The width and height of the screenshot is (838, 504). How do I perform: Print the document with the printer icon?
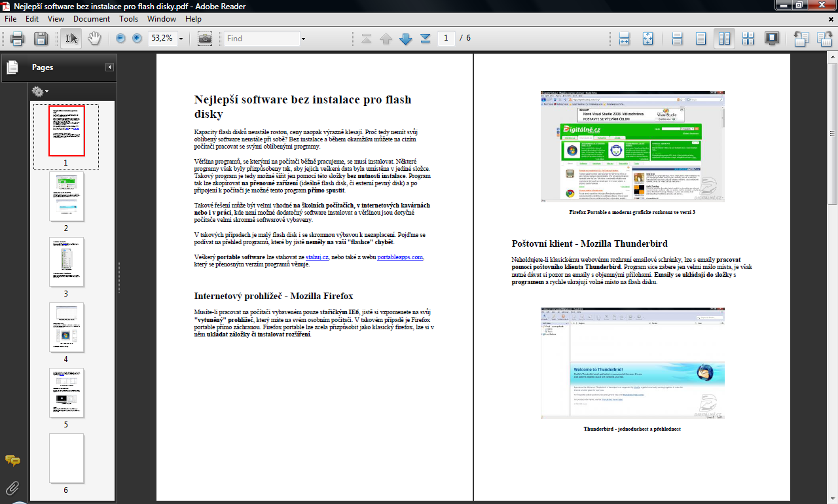pos(18,39)
